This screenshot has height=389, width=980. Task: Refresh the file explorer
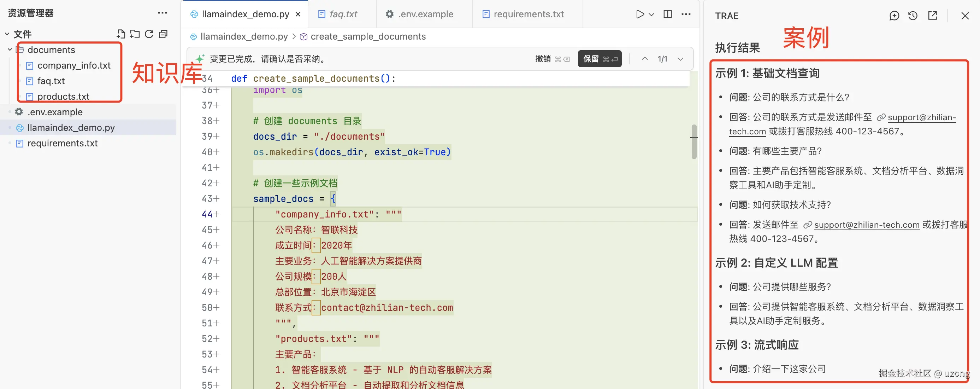point(149,34)
